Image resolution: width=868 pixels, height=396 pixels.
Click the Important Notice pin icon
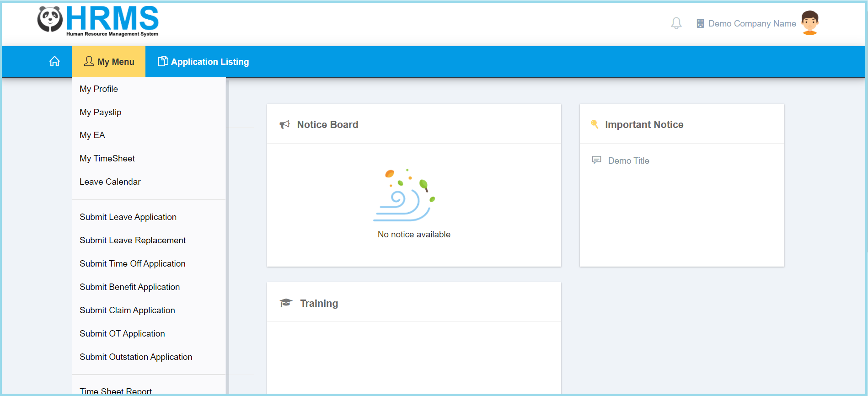tap(595, 124)
